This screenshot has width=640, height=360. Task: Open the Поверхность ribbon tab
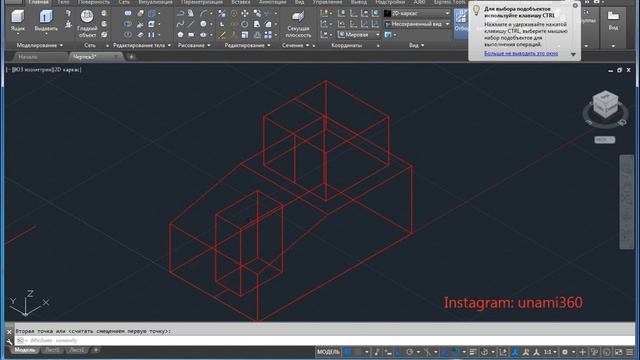click(x=93, y=2)
